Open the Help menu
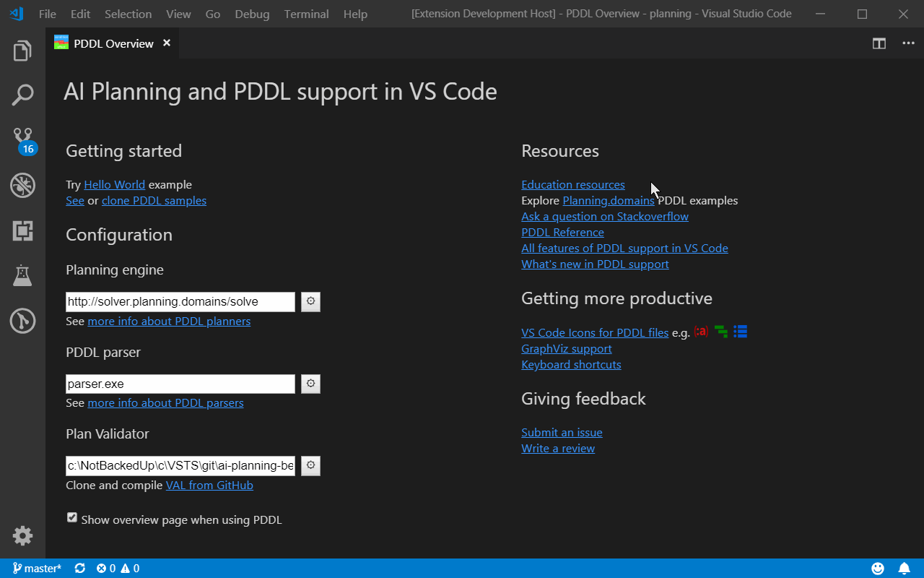Viewport: 924px width, 578px height. [x=355, y=14]
